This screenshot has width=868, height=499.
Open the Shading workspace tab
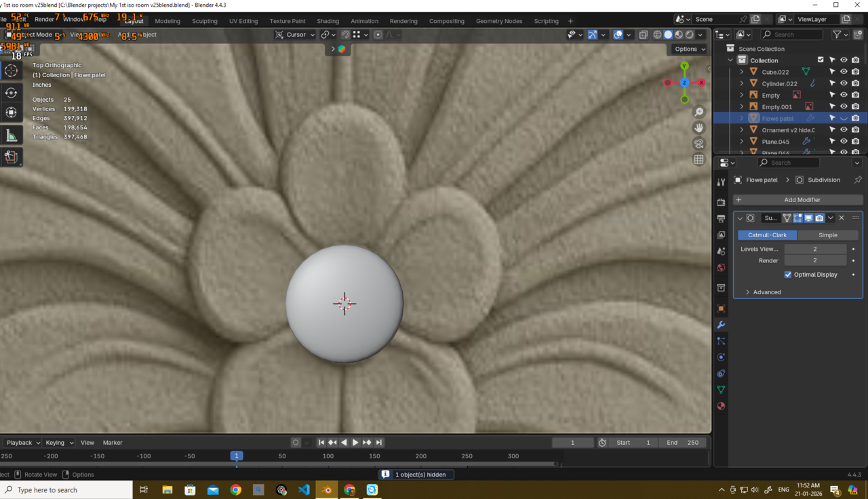[x=328, y=21]
